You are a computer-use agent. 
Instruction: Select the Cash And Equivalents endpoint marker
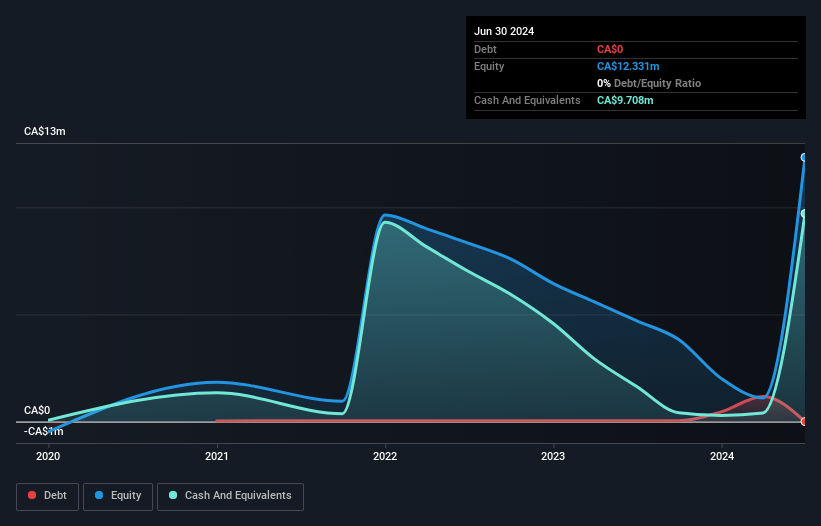pos(804,214)
